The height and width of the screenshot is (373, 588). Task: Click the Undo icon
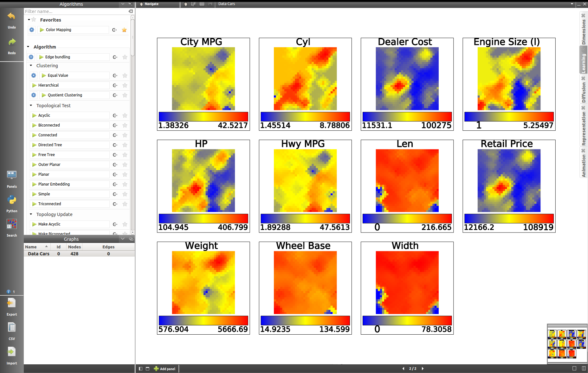point(11,16)
